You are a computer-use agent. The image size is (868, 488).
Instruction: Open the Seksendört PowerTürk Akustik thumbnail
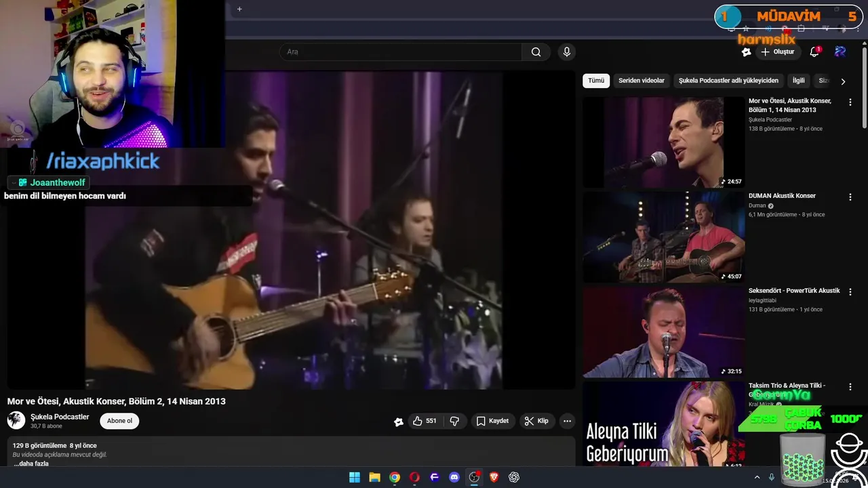point(664,331)
